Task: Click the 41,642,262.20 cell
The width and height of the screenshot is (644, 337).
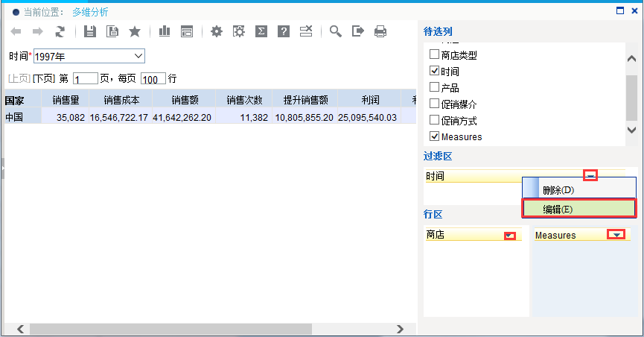Action: coord(185,117)
